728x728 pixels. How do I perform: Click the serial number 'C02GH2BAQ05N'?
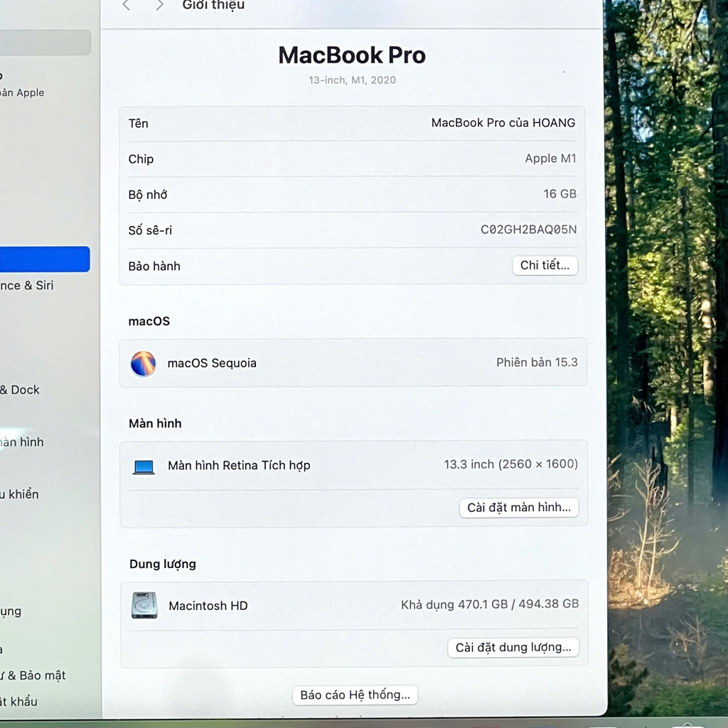[x=528, y=230]
